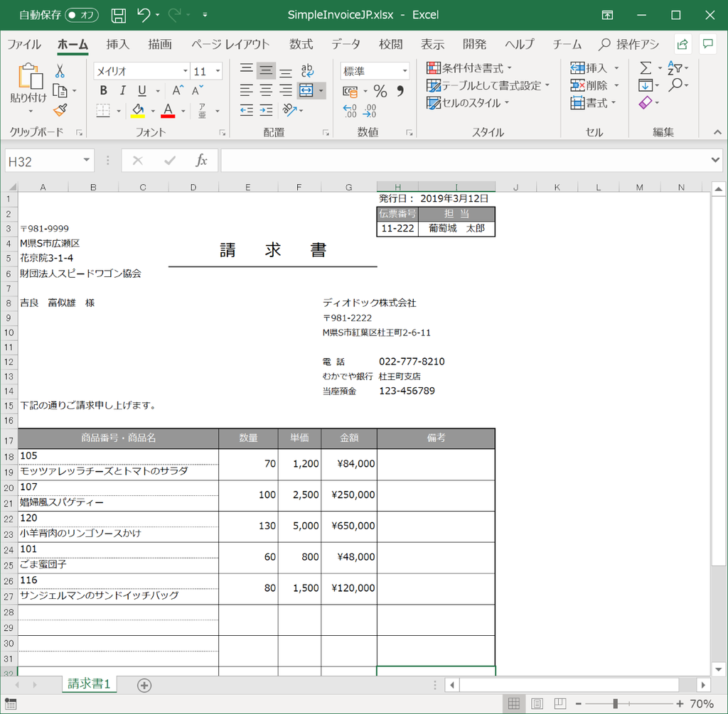Click the Top Align icon
728x714 pixels.
[246, 70]
